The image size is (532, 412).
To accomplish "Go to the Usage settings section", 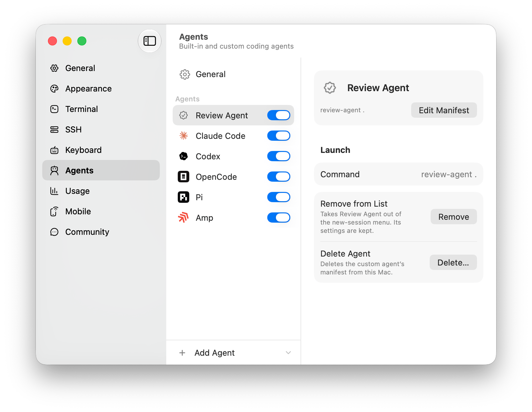I will pyautogui.click(x=101, y=191).
